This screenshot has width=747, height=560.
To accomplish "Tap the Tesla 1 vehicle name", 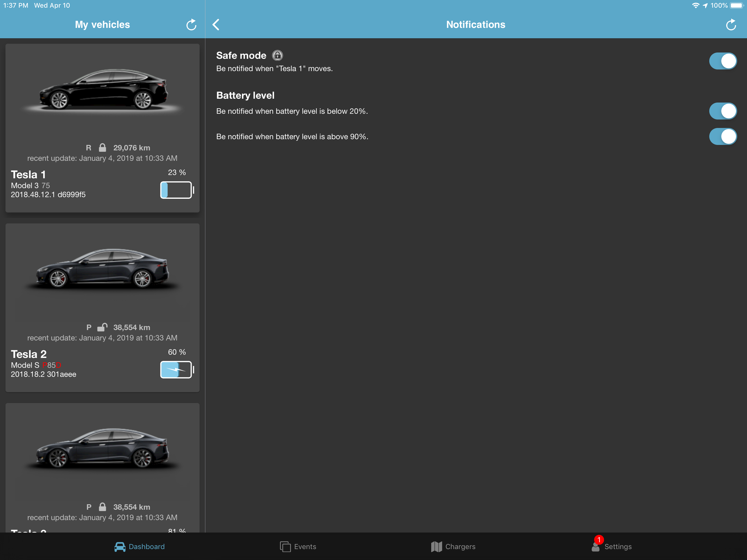I will click(28, 175).
